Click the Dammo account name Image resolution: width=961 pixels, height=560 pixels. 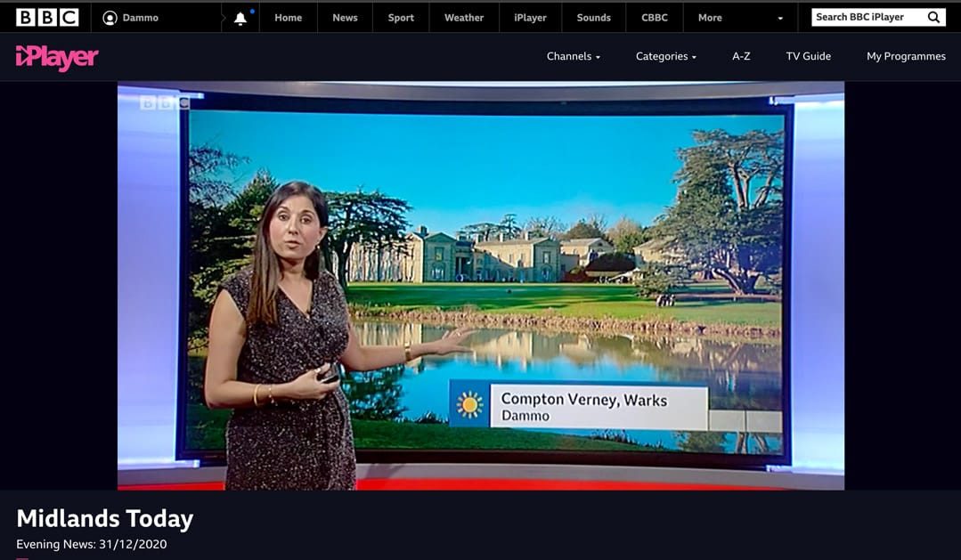(x=141, y=18)
